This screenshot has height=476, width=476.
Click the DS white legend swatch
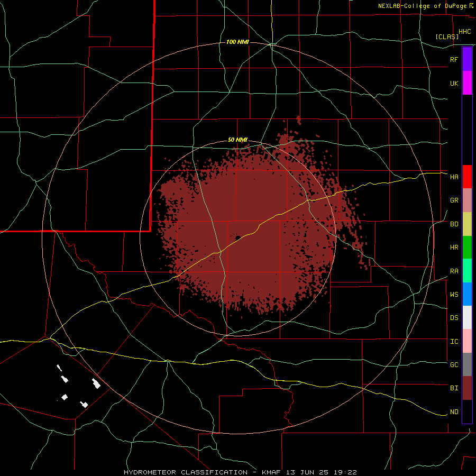coord(467,317)
